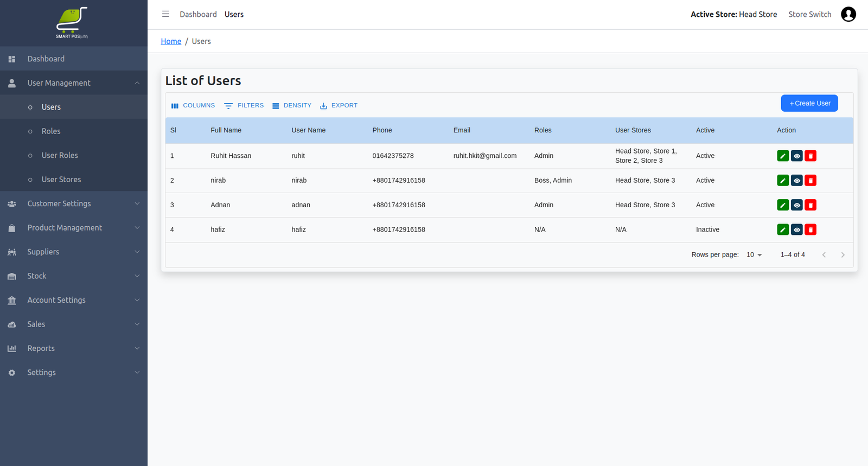The height and width of the screenshot is (466, 868).
Task: Go to the previous page with the left arrow
Action: coord(824,255)
